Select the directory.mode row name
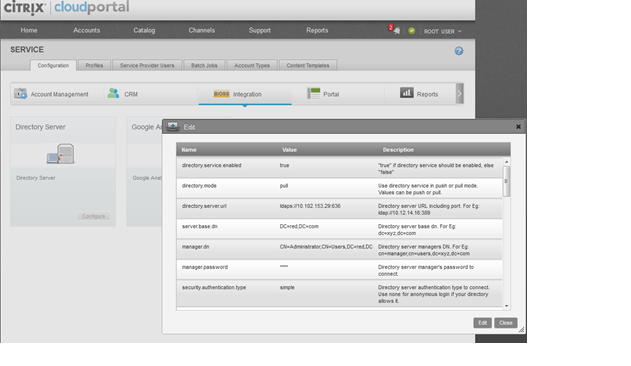631x366 pixels. coord(199,186)
